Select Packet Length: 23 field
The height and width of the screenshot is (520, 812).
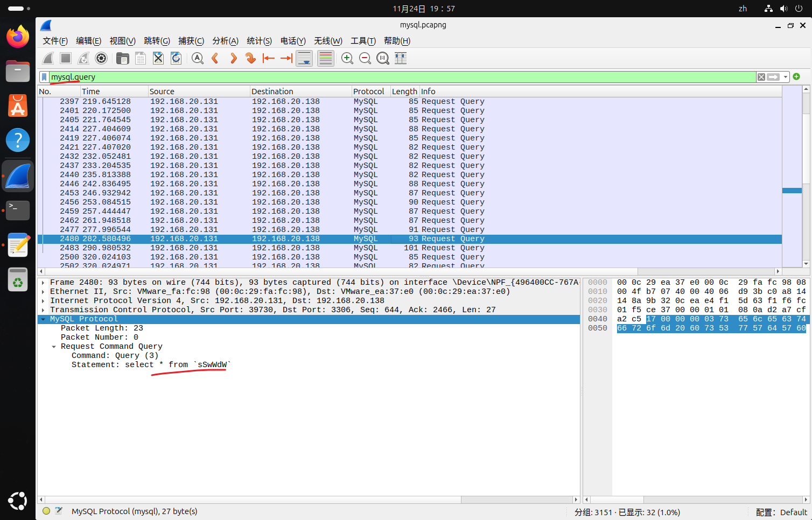[x=102, y=328]
